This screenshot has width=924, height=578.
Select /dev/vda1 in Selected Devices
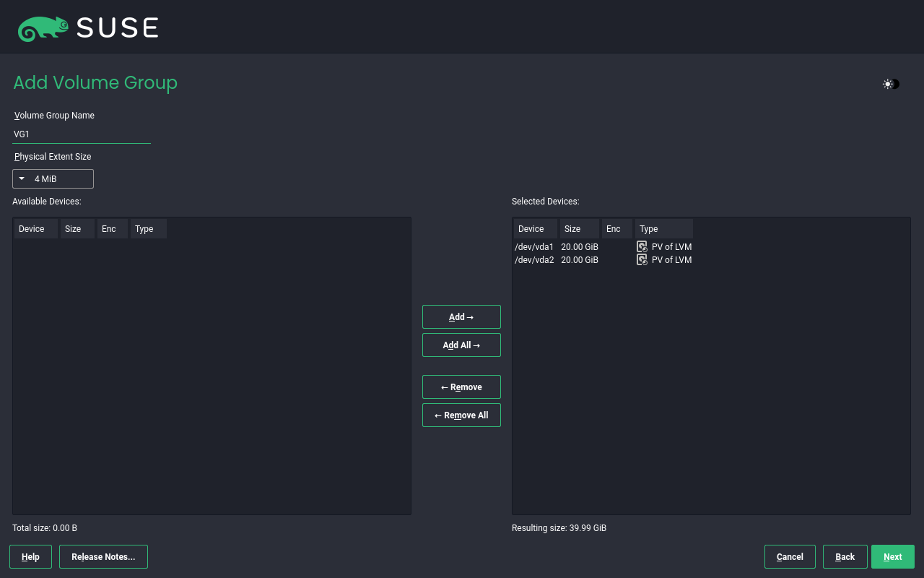(x=534, y=247)
